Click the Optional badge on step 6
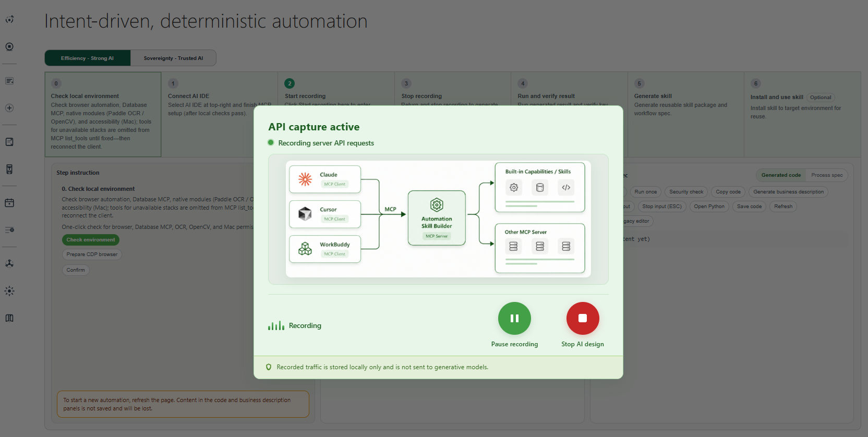Image resolution: width=868 pixels, height=437 pixels. [x=821, y=98]
